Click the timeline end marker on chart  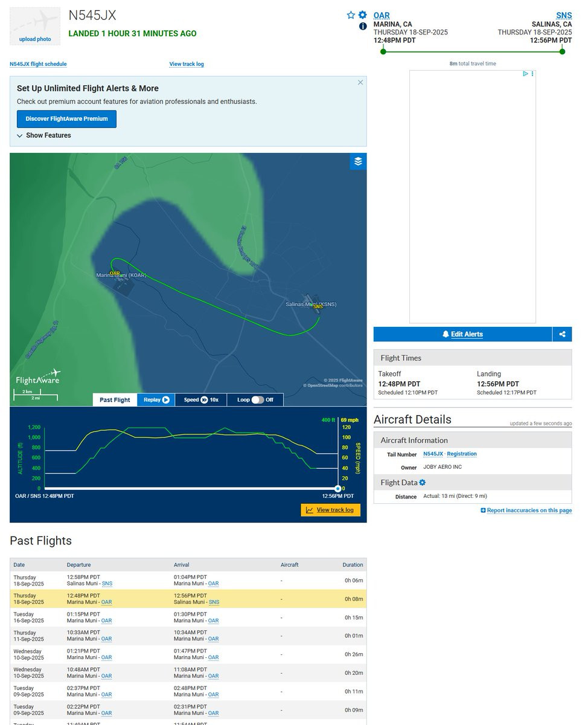coord(338,488)
